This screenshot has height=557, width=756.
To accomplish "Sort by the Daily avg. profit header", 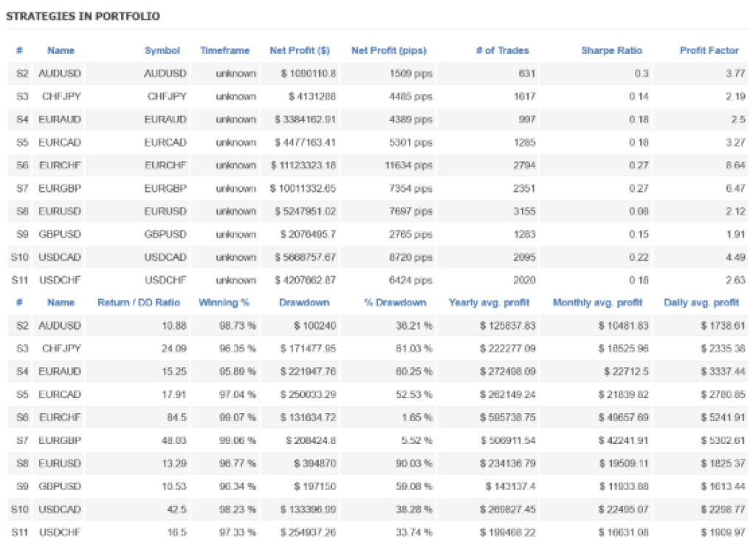I will click(x=701, y=303).
